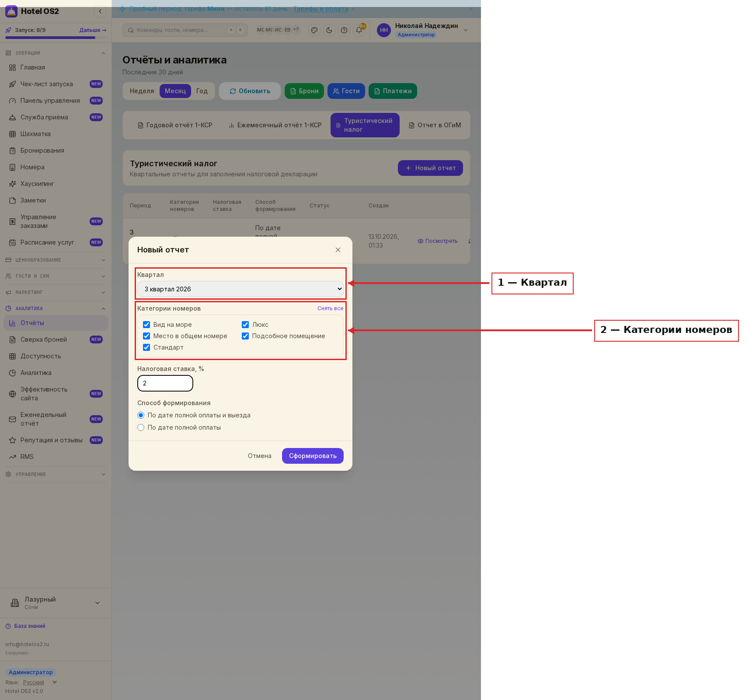Select По дате полной оплаты radio
Screen dimensions: 749x700
(x=141, y=427)
